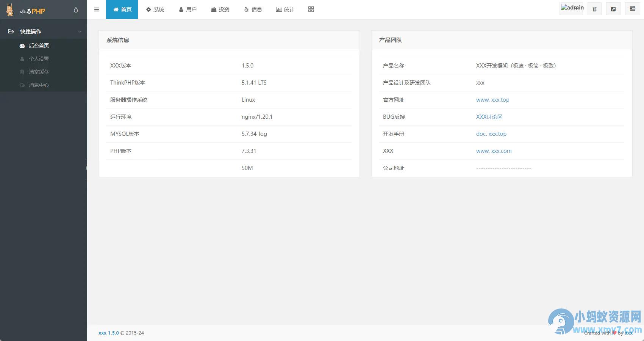This screenshot has width=644, height=341.
Task: Click the nginx/1.20.1 value
Action: (x=257, y=117)
